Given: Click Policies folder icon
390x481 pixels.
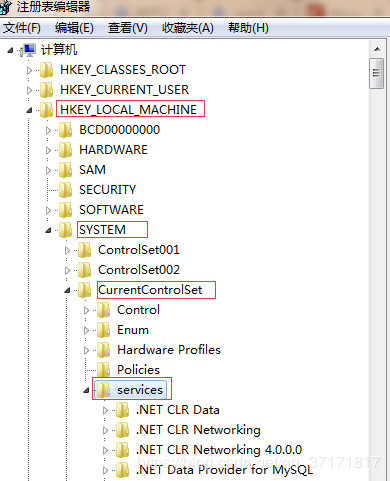Looking at the screenshot, I should click(x=104, y=370).
